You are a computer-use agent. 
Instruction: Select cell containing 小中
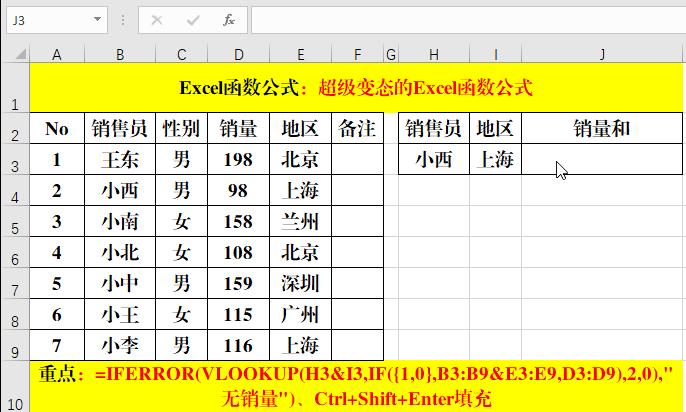point(120,283)
